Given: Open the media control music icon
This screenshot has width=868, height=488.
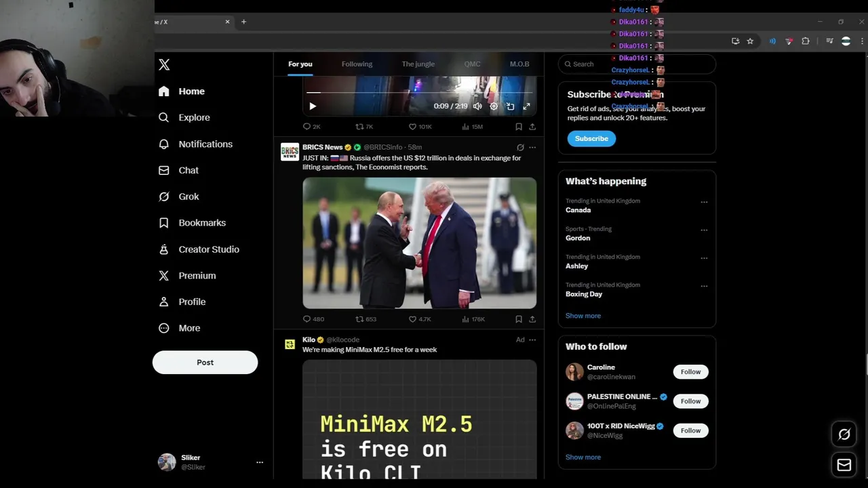Looking at the screenshot, I should point(829,41).
